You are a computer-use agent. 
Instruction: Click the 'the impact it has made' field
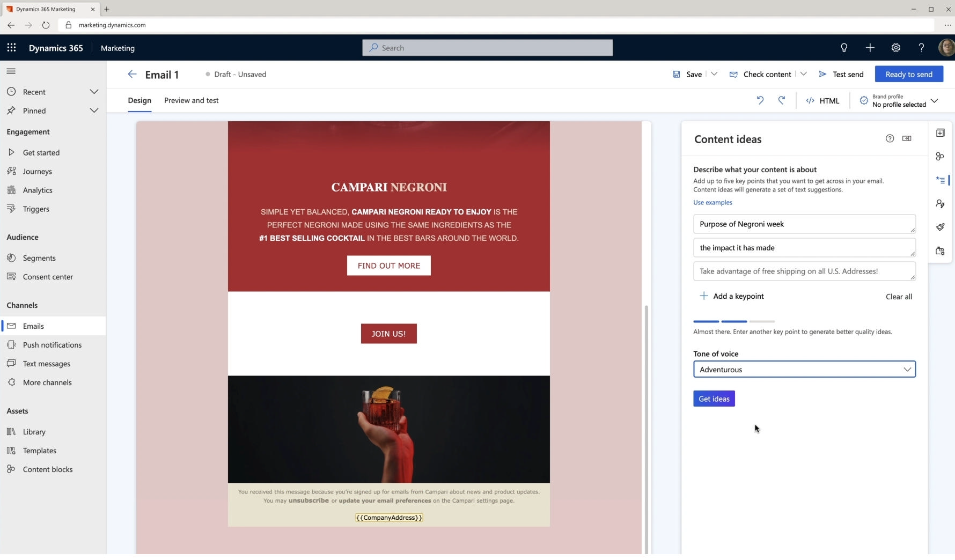point(804,248)
